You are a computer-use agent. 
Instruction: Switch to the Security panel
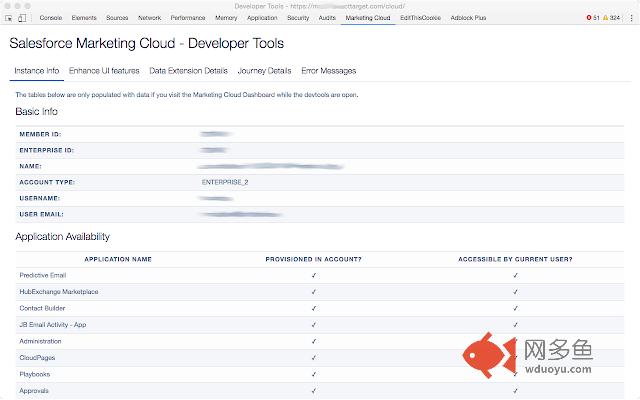pyautogui.click(x=298, y=18)
